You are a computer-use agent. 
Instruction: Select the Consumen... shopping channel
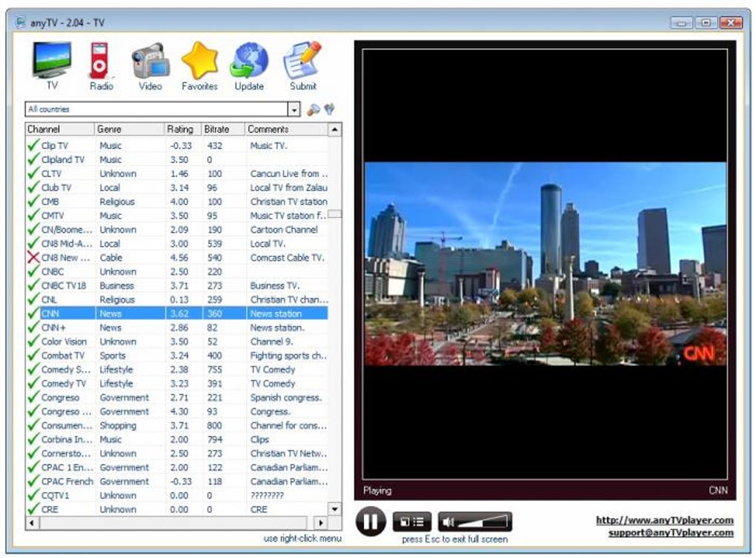[177, 425]
